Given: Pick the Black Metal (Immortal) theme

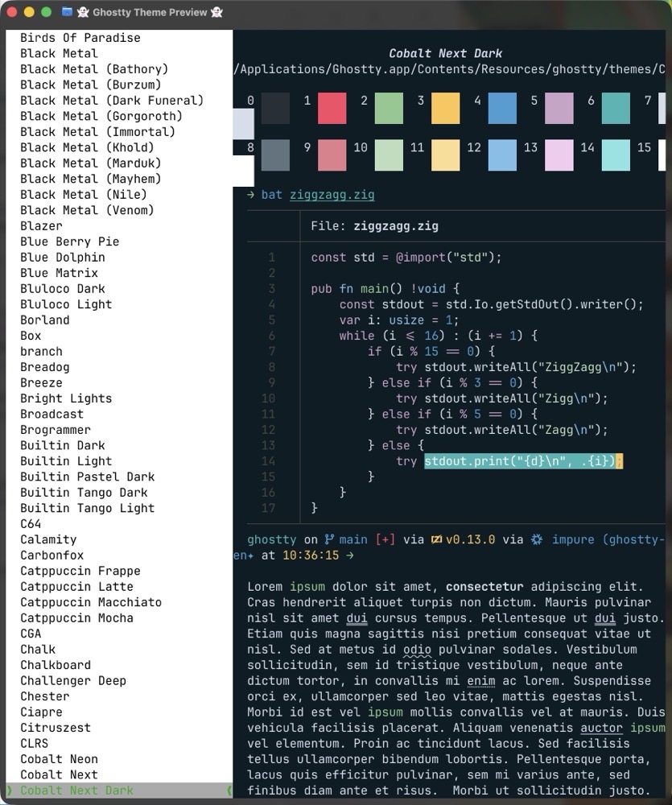Looking at the screenshot, I should (97, 132).
